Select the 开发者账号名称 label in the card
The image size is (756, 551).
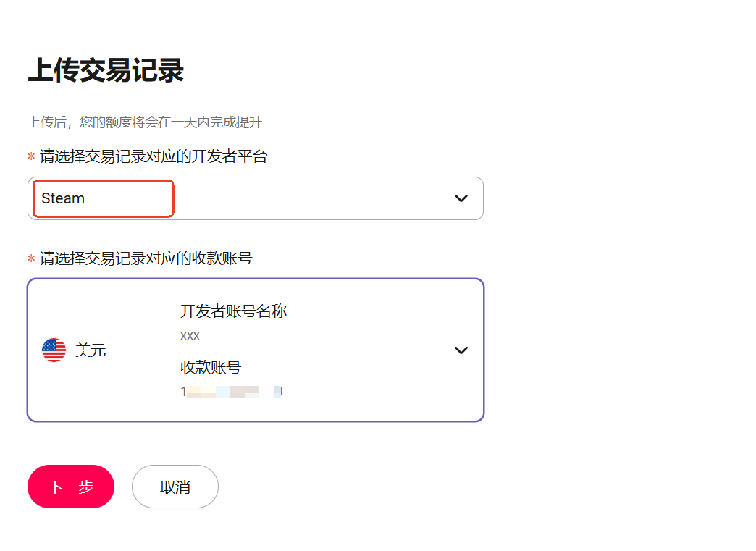click(x=233, y=311)
